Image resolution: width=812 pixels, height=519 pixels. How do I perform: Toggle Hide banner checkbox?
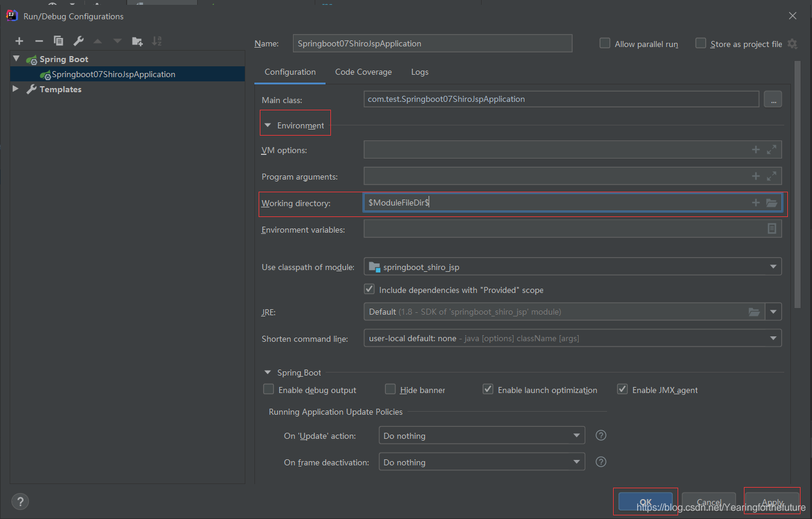pyautogui.click(x=391, y=389)
